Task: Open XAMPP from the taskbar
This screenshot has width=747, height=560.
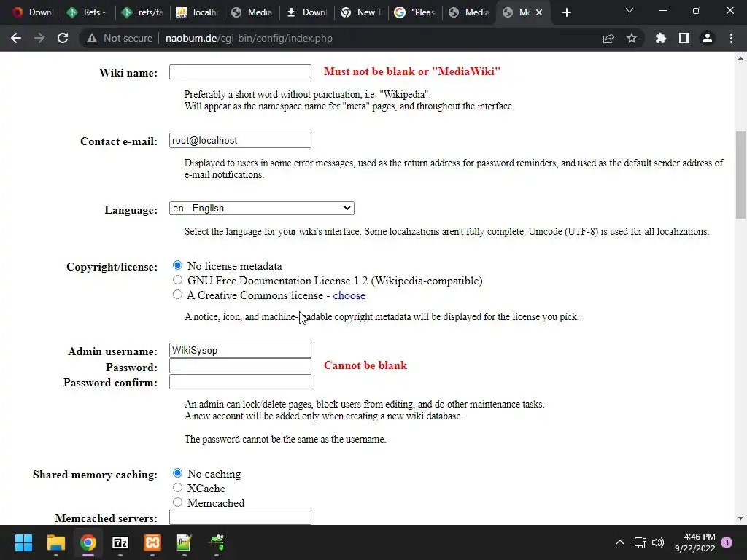Action: pyautogui.click(x=152, y=542)
